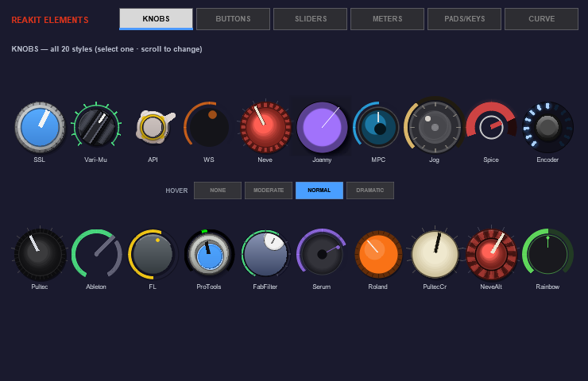Click the 'NeveAlt' label text

click(491, 287)
